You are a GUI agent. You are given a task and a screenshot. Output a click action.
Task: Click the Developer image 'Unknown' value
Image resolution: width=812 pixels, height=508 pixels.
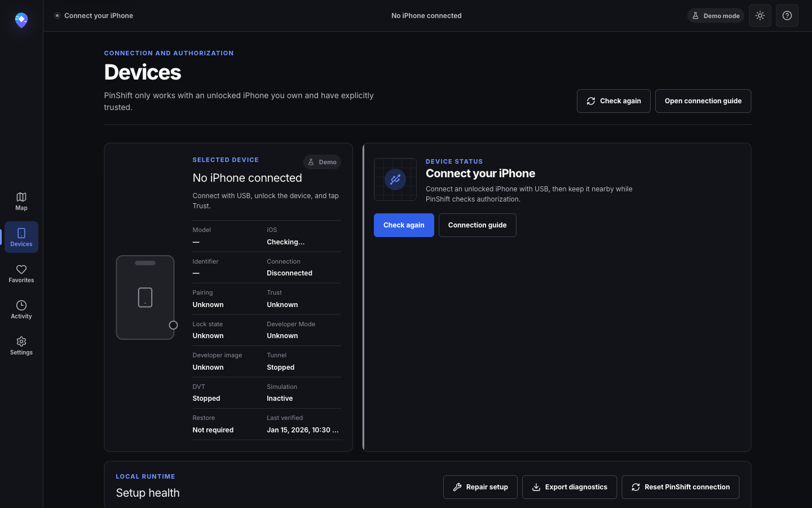click(x=208, y=367)
